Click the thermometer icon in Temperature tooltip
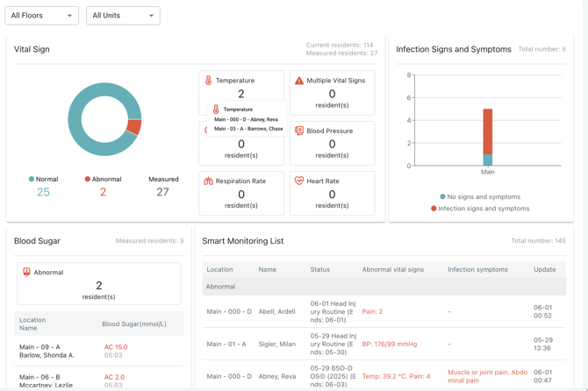The height and width of the screenshot is (391, 588). point(216,110)
